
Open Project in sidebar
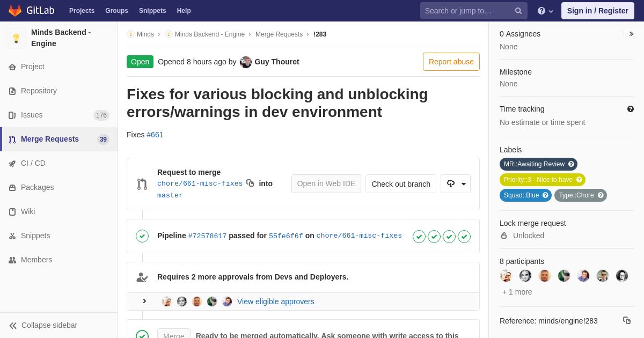(x=59, y=67)
